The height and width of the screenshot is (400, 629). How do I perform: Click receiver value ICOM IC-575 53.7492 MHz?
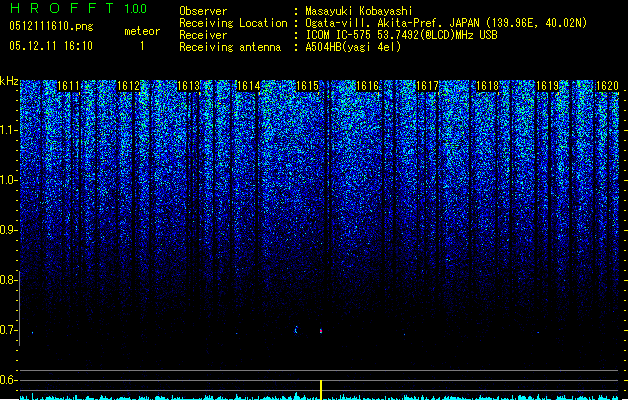pos(401,35)
